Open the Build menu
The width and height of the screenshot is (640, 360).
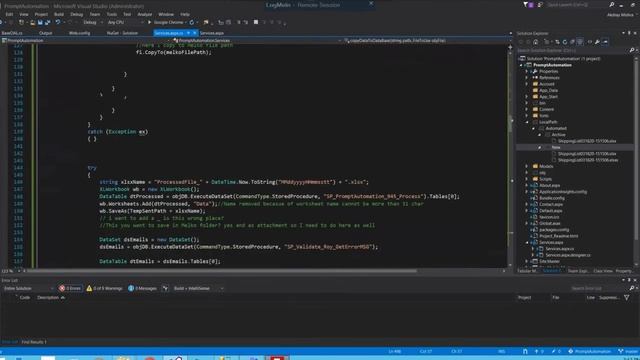(x=59, y=14)
